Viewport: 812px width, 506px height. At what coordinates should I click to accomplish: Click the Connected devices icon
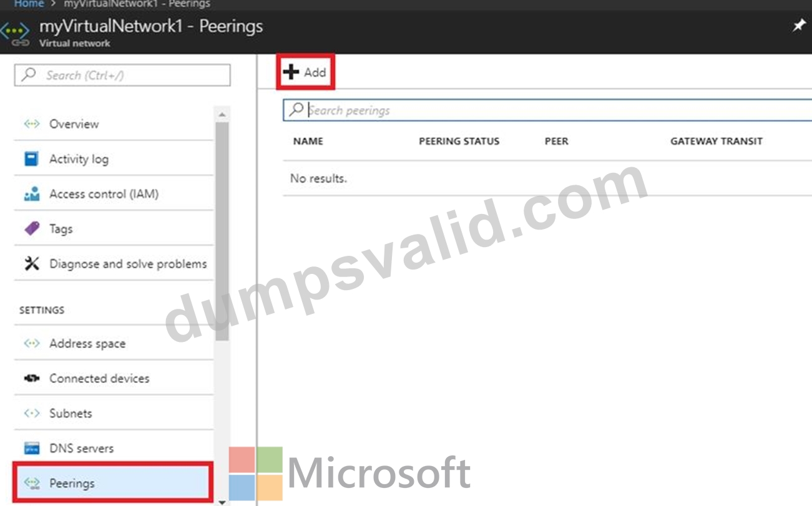[x=31, y=378]
